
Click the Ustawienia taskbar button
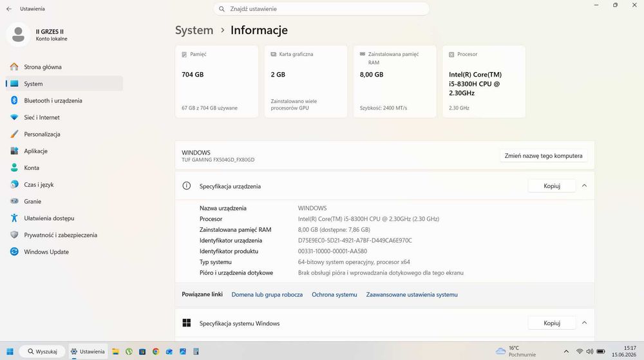88,352
